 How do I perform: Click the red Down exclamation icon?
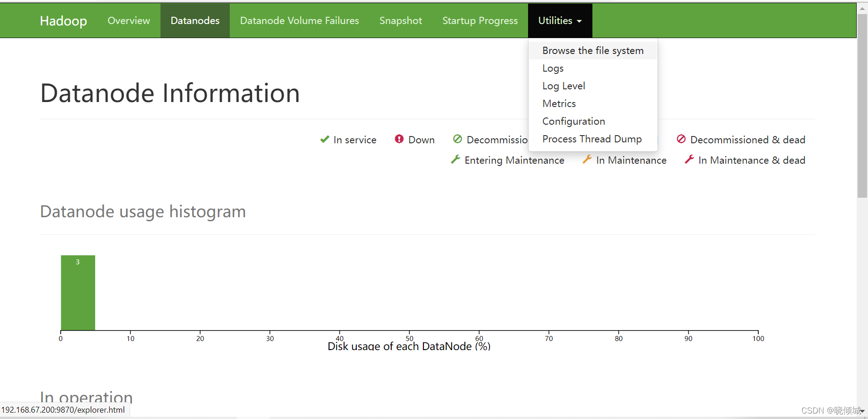coord(399,139)
